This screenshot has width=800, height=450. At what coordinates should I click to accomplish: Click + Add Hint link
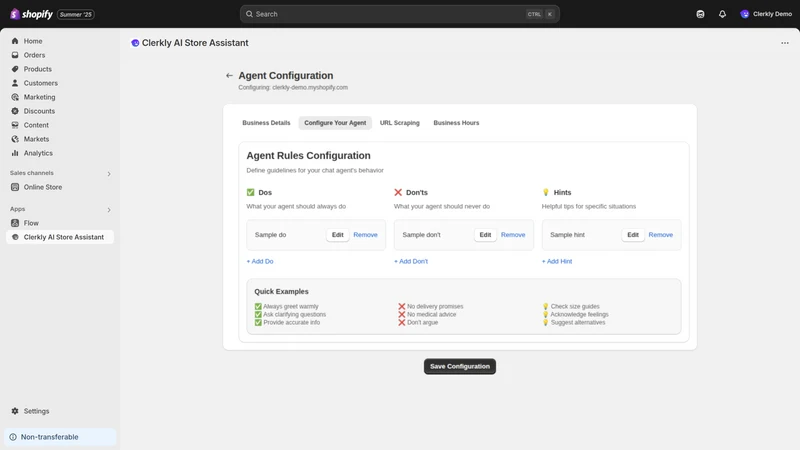tap(557, 261)
